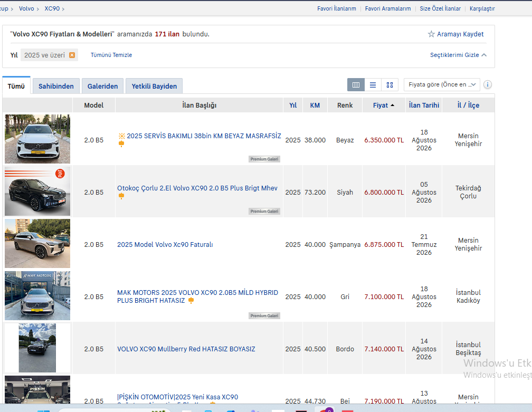The height and width of the screenshot is (412, 532).
Task: Sort by İlan Tarihi column header
Action: coord(424,105)
